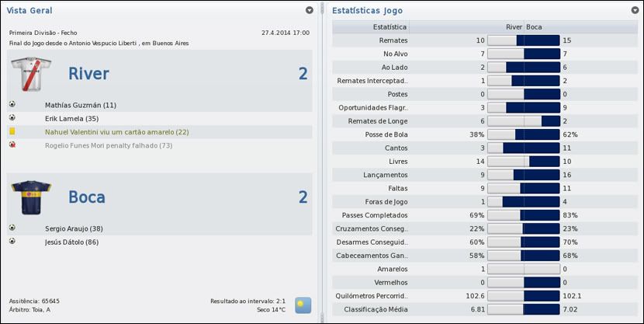This screenshot has width=644, height=324.
Task: Click the sunny weather icon
Action: point(303,305)
